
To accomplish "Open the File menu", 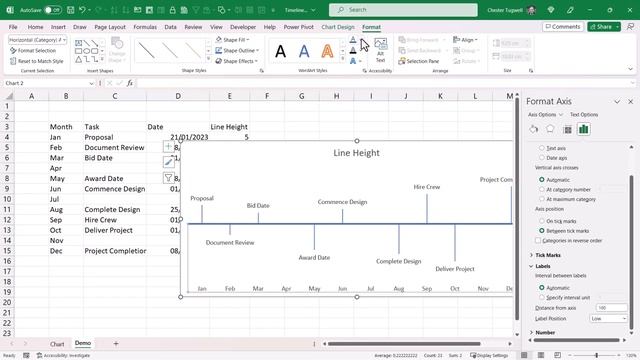I will pos(13,27).
